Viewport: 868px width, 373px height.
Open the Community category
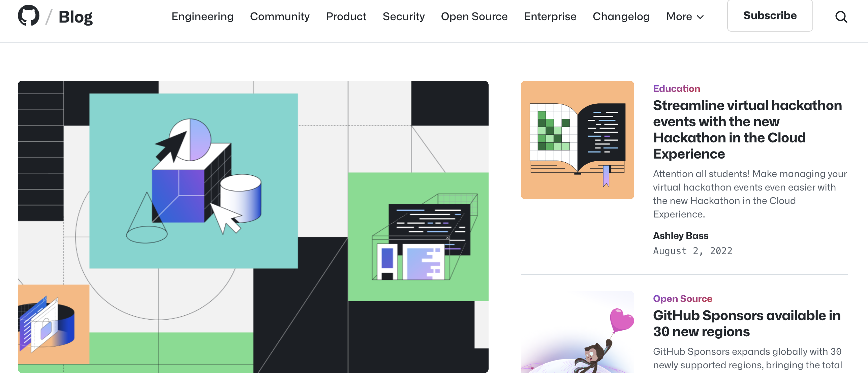280,16
